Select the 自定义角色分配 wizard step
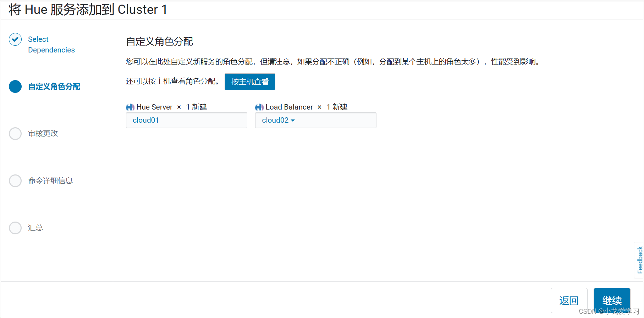The width and height of the screenshot is (644, 318). 54,87
